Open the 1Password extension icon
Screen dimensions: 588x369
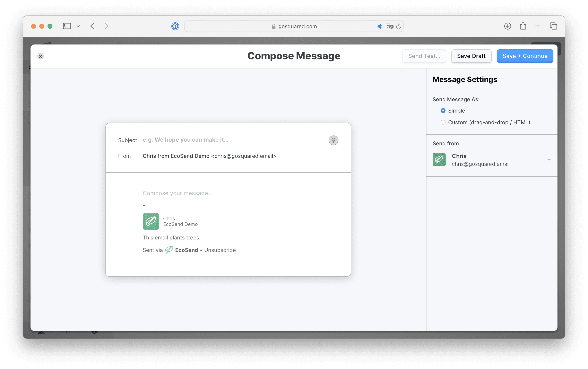175,26
